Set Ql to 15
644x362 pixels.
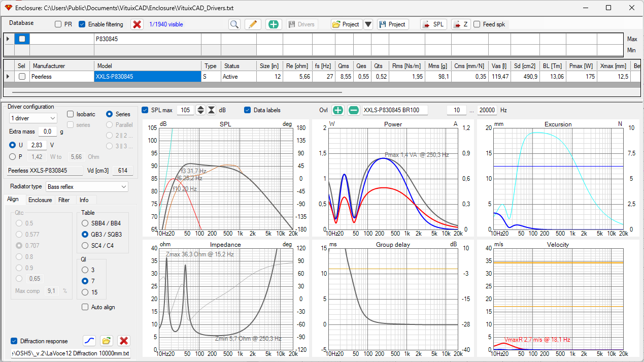click(x=85, y=292)
